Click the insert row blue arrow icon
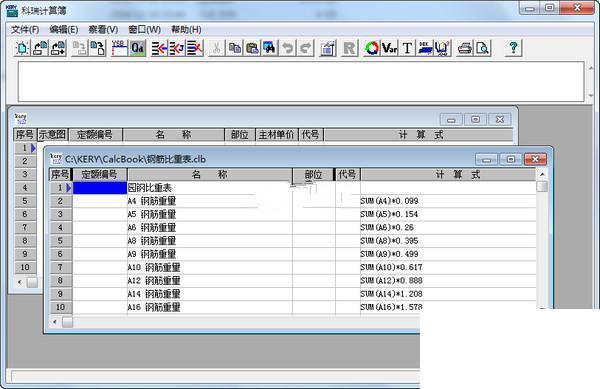The image size is (600, 389). [159, 48]
